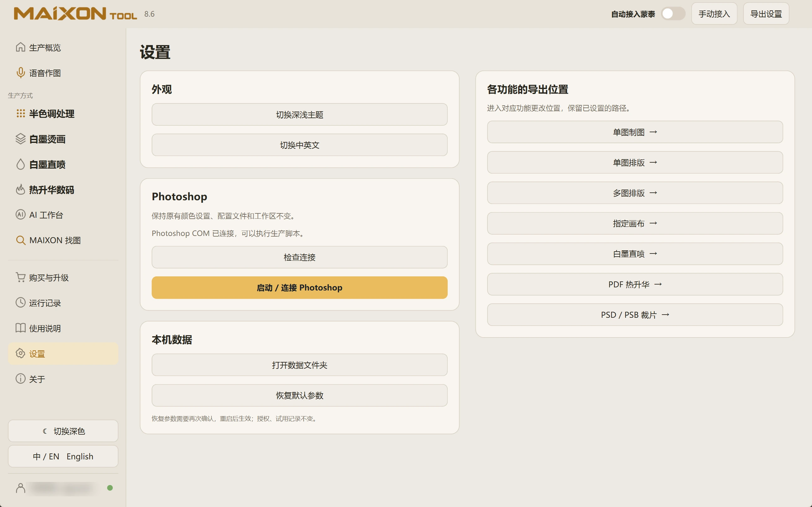The width and height of the screenshot is (812, 507).
Task: Open the AI 工作台 section
Action: (x=63, y=215)
